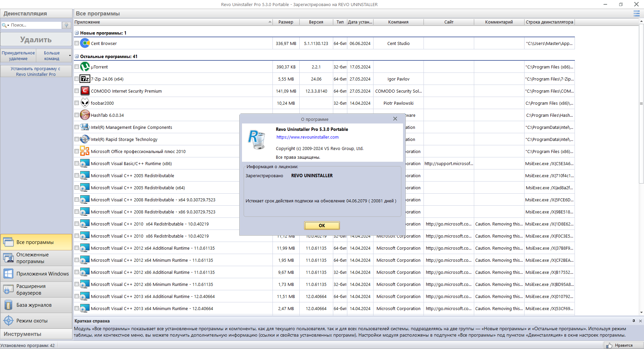
Task: Click the Traced Programs sidebar icon
Action: (8, 258)
